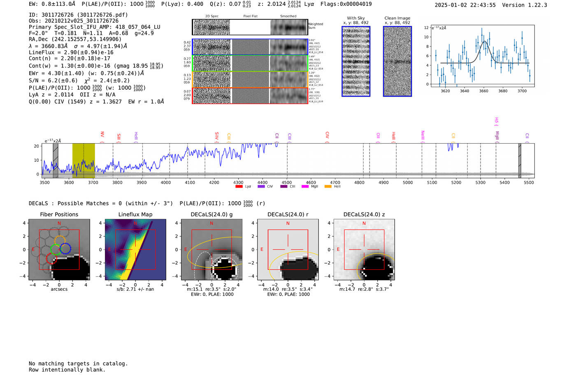This screenshot has height=392, width=576.
Task: Click the CIV purple legend swatch
Action: (x=261, y=187)
